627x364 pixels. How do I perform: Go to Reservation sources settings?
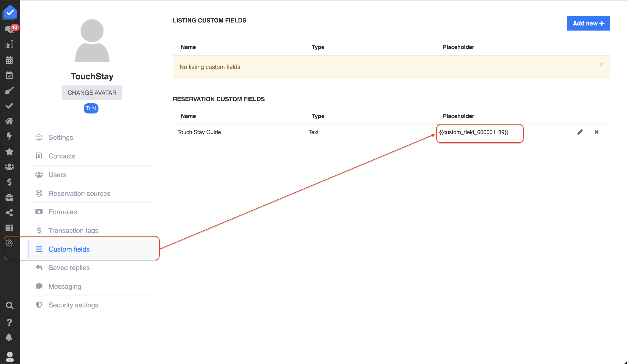click(x=79, y=193)
